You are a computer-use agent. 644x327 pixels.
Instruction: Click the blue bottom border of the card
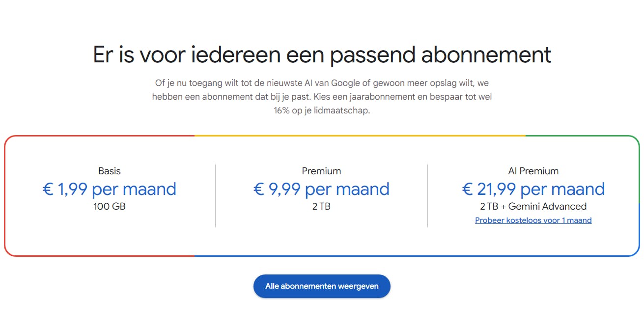[418, 256]
